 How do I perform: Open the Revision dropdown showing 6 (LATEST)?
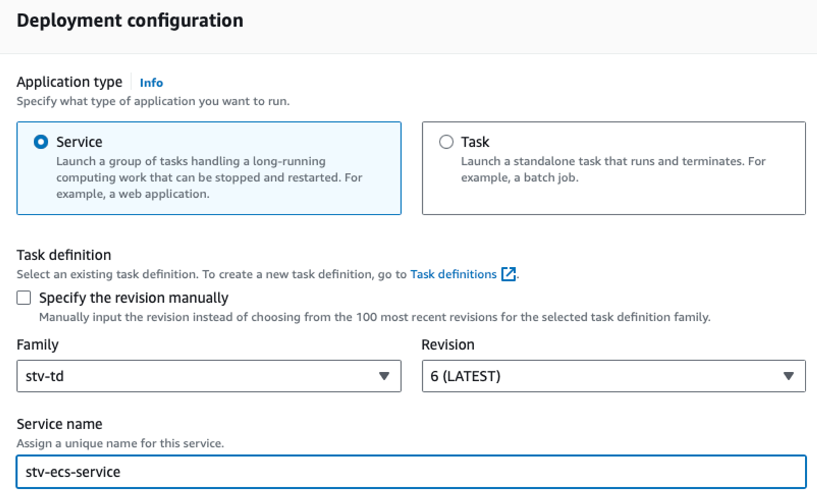[605, 376]
